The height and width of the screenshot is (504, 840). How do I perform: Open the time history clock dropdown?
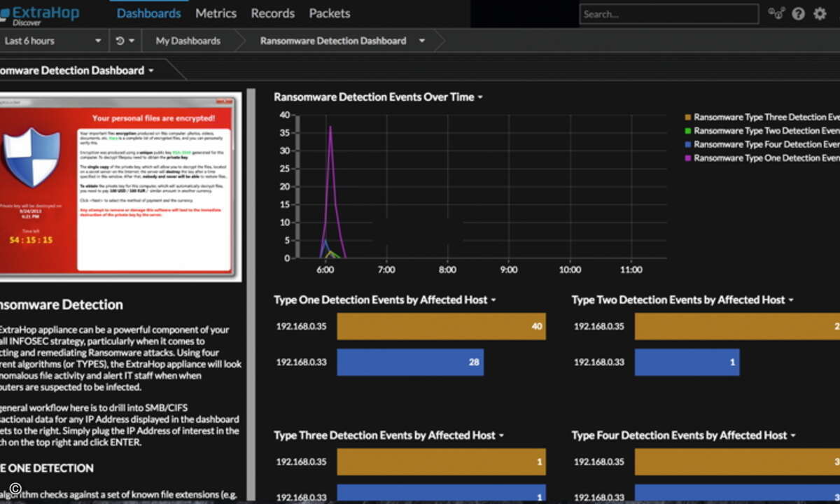[x=125, y=41]
